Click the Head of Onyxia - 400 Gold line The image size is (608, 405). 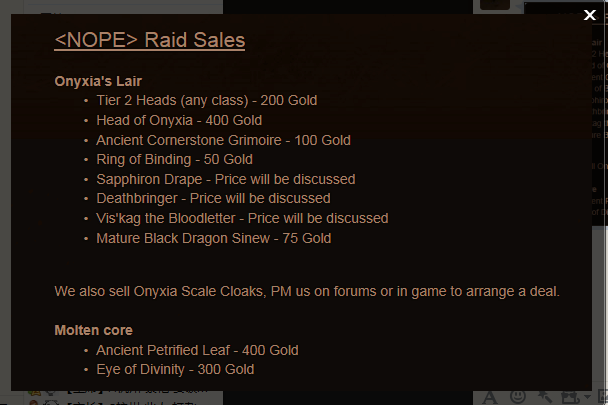point(179,120)
